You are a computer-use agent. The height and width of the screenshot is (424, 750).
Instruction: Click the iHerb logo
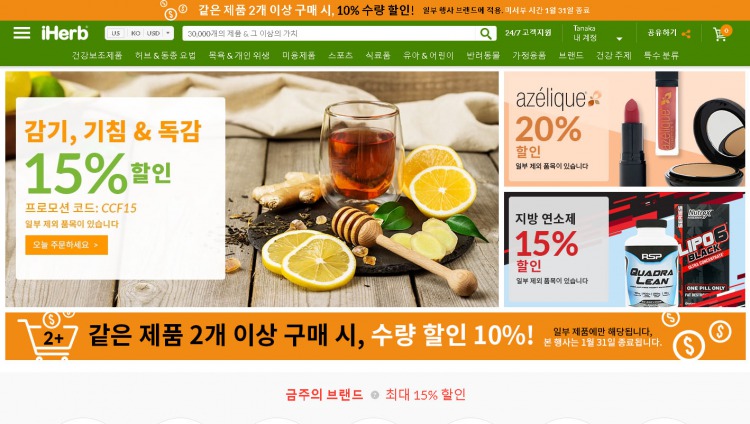click(65, 33)
